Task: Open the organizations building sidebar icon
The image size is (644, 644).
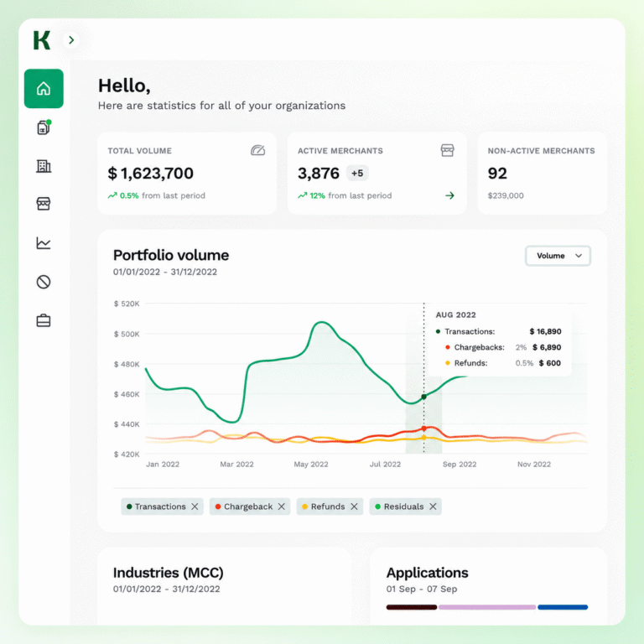Action: click(44, 166)
